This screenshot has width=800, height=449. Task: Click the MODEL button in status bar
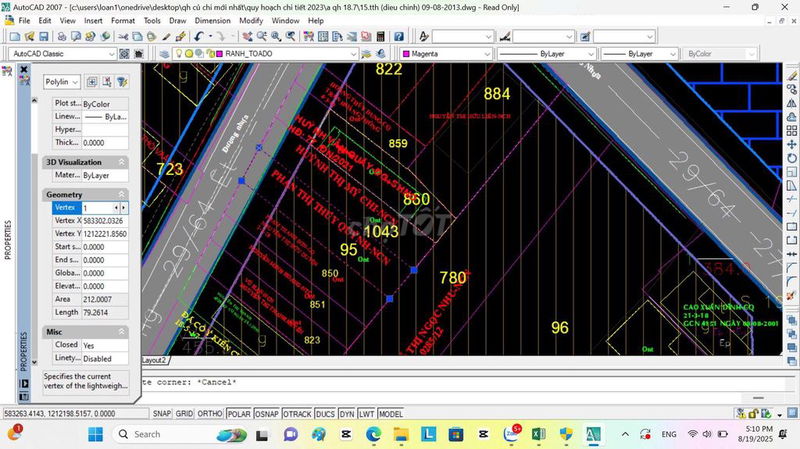pos(391,413)
